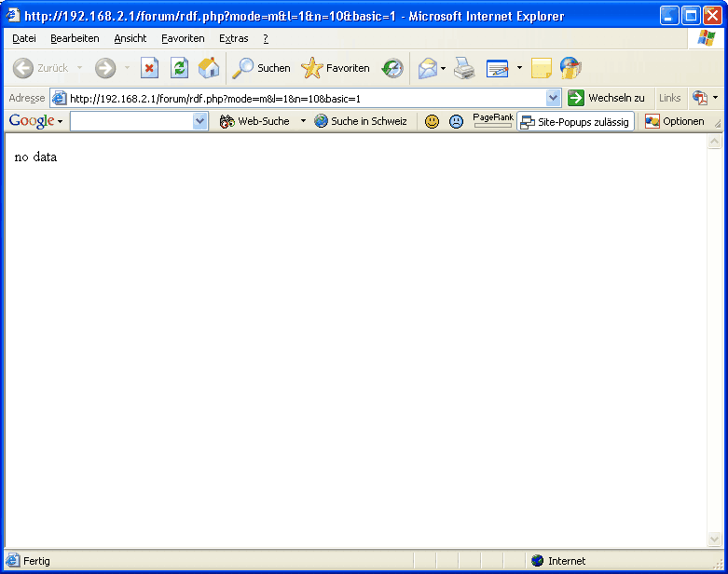Click the IE page icon in address bar
Viewport: 728px width, 574px height.
(59, 98)
